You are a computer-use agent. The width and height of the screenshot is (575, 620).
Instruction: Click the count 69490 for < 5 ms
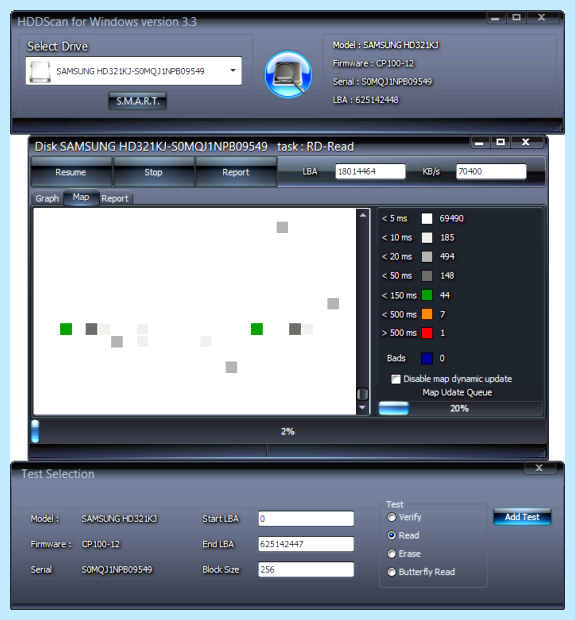click(x=451, y=219)
